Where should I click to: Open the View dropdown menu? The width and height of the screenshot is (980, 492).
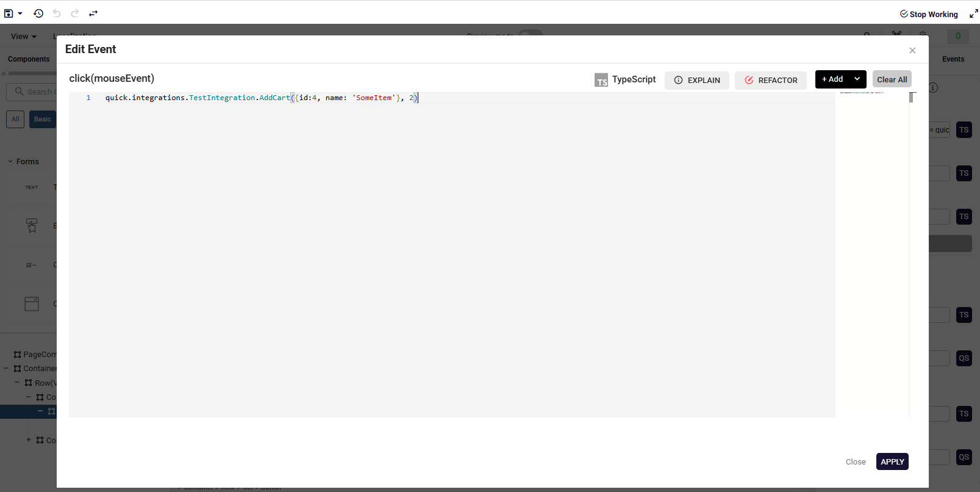click(x=24, y=37)
